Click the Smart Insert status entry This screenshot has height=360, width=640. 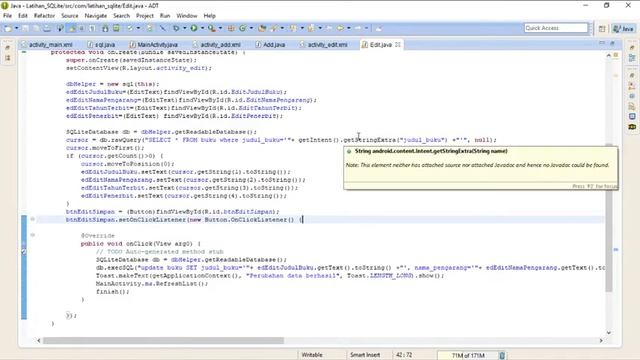(365, 355)
